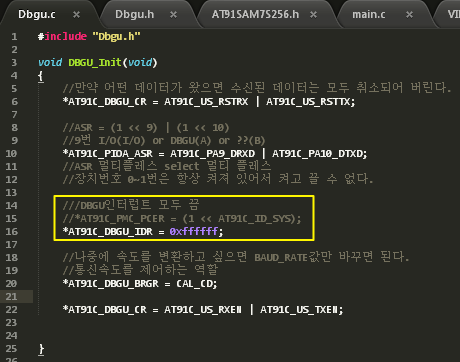The image size is (460, 362).
Task: Click the 0xffffff hex value
Action: click(x=194, y=231)
